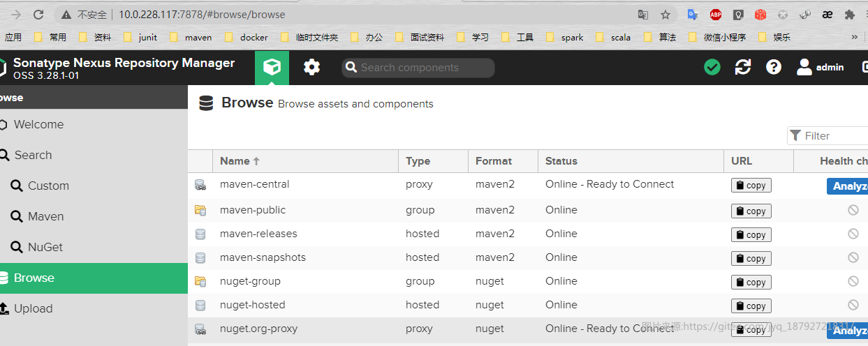The image size is (868, 346).
Task: Open the maven-public repository row
Action: [528, 210]
